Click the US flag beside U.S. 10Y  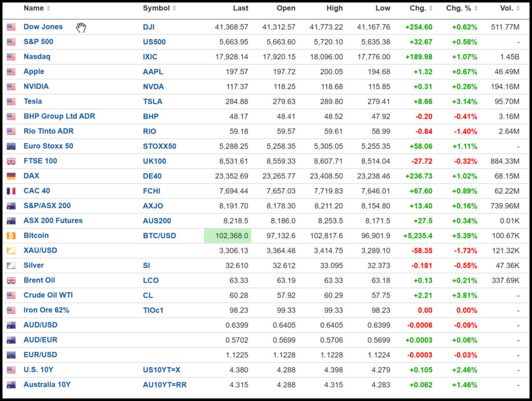click(x=11, y=370)
